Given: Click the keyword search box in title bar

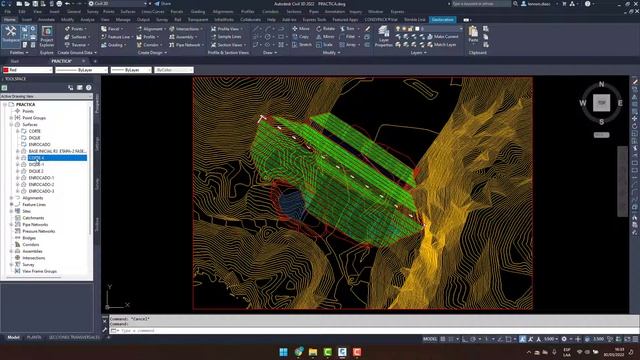Looking at the screenshot, I should pyautogui.click(x=481, y=4).
